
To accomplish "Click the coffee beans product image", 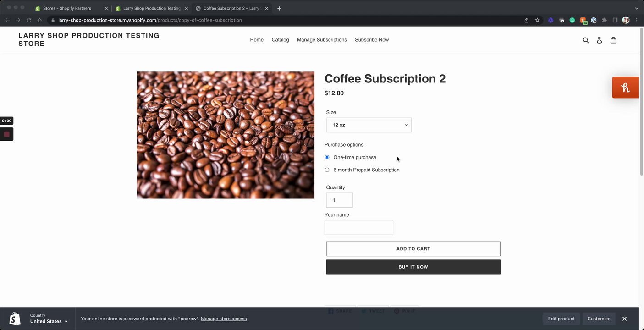I will pyautogui.click(x=226, y=135).
